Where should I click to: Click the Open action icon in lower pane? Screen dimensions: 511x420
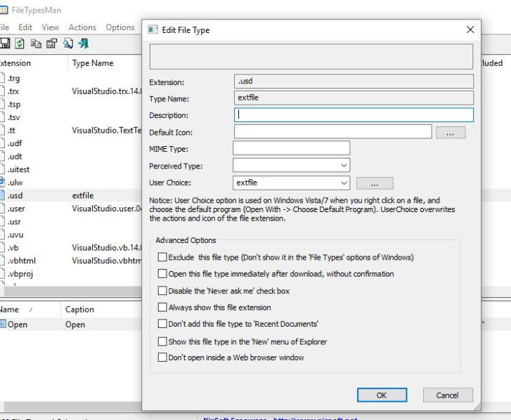click(x=3, y=324)
